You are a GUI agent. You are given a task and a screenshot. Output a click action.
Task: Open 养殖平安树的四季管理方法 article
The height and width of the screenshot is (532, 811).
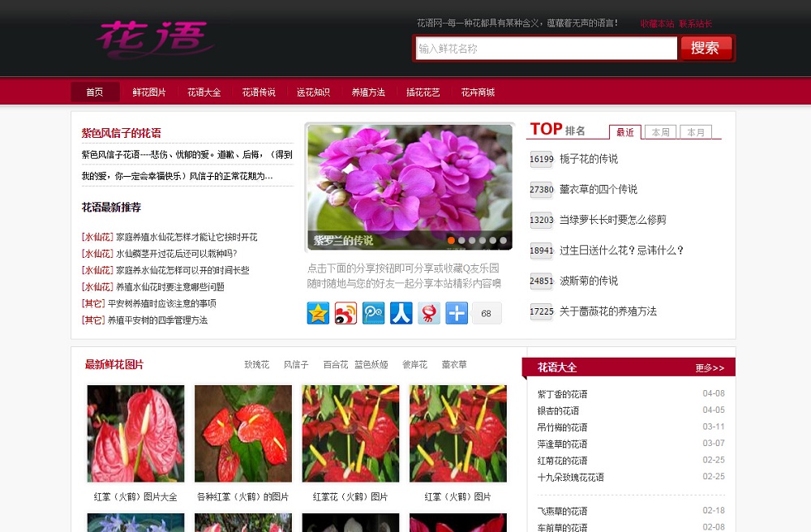(158, 320)
